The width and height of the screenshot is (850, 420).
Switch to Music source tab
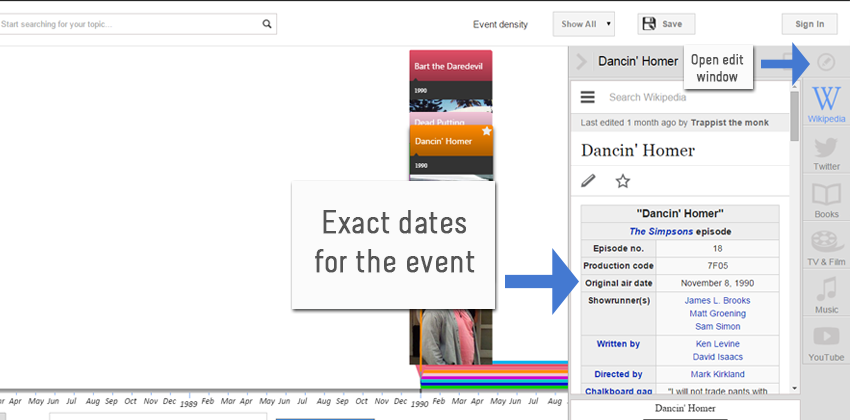click(826, 295)
